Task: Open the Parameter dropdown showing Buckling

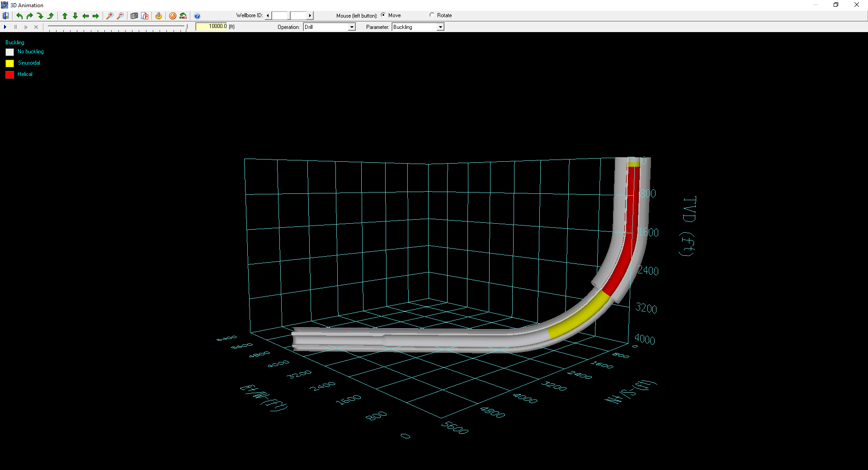Action: pos(440,27)
